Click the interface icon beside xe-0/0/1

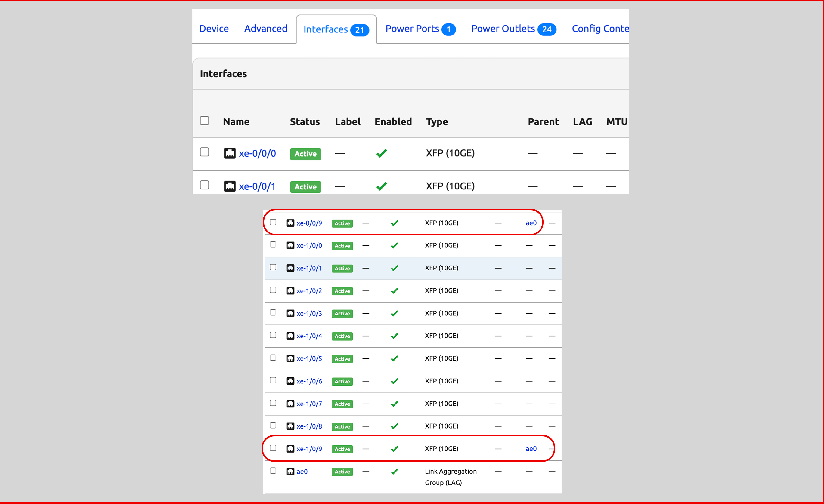(x=230, y=186)
